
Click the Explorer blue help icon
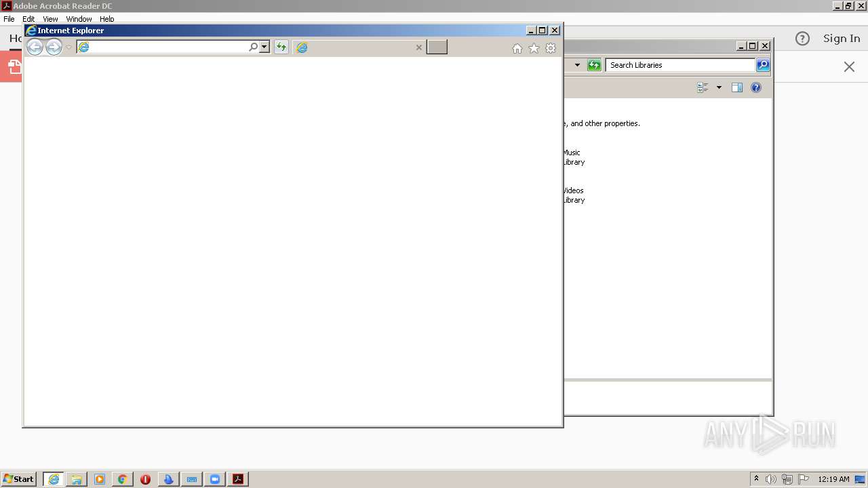[x=756, y=87]
